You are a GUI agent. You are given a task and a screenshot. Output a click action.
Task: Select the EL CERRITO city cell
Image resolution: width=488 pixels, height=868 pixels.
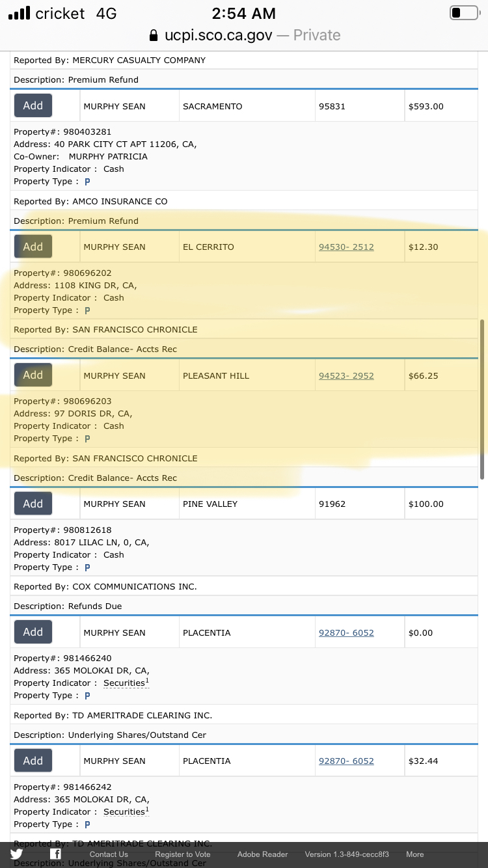click(247, 247)
